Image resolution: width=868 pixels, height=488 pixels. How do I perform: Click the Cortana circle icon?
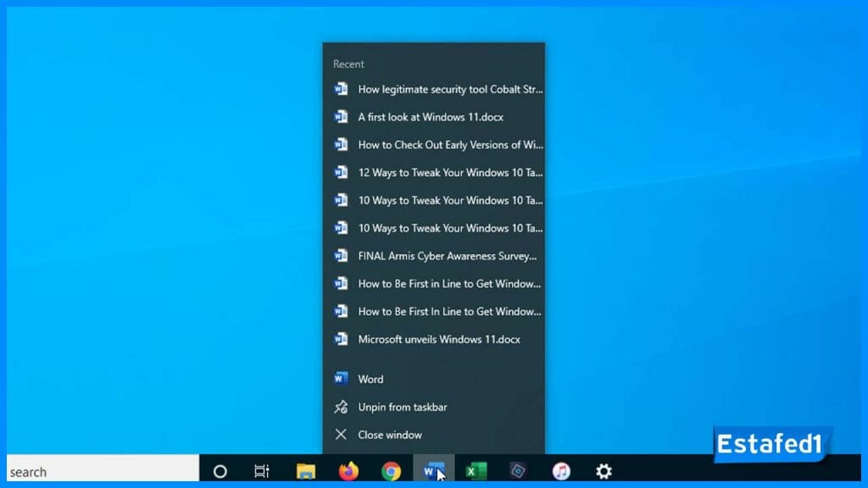[220, 471]
